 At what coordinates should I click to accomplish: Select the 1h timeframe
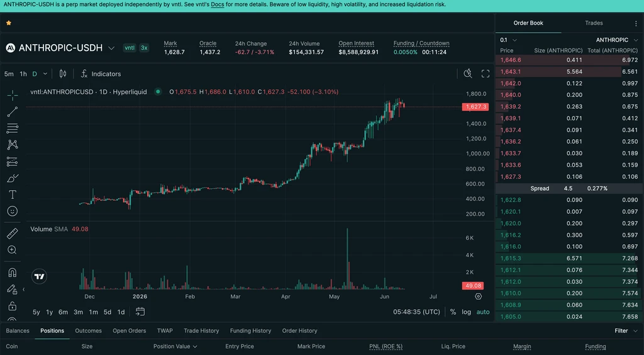tap(23, 74)
